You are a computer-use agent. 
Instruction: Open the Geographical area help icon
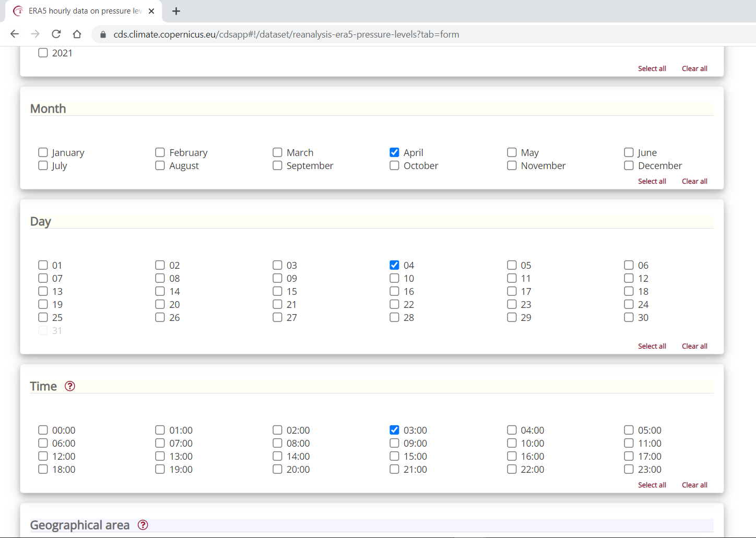coord(143,525)
